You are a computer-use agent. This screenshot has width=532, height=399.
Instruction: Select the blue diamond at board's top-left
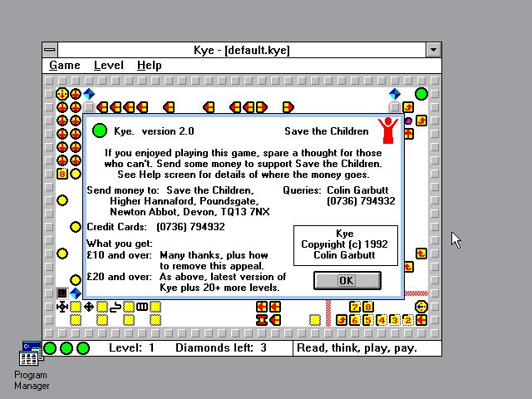(88, 94)
